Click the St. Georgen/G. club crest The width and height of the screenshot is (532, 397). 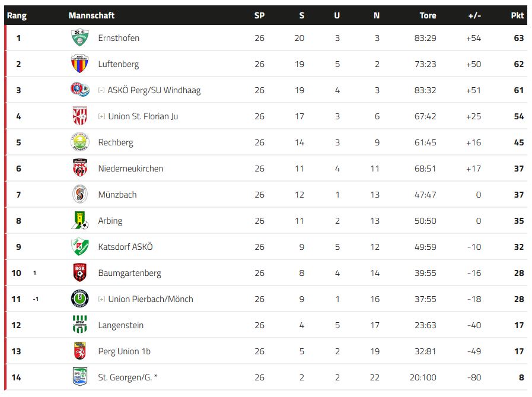point(80,377)
